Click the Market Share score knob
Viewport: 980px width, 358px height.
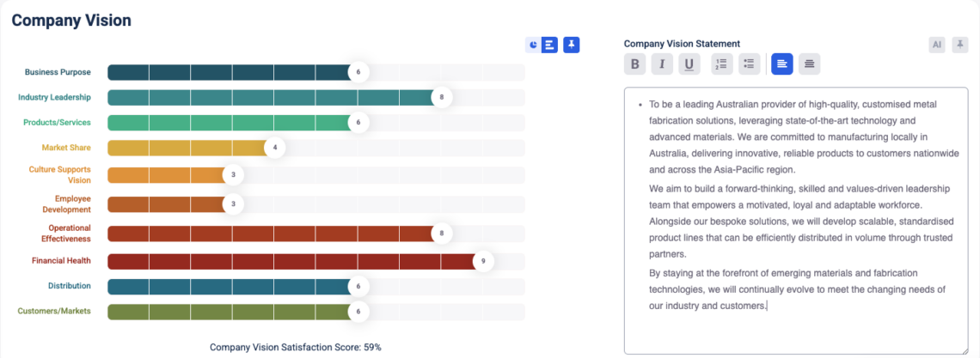tap(275, 148)
